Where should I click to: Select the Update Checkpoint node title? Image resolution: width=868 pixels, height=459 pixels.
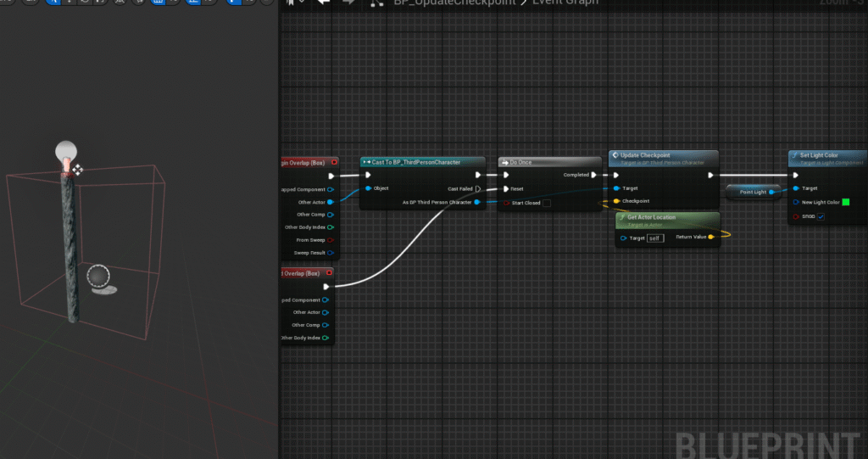pyautogui.click(x=646, y=155)
